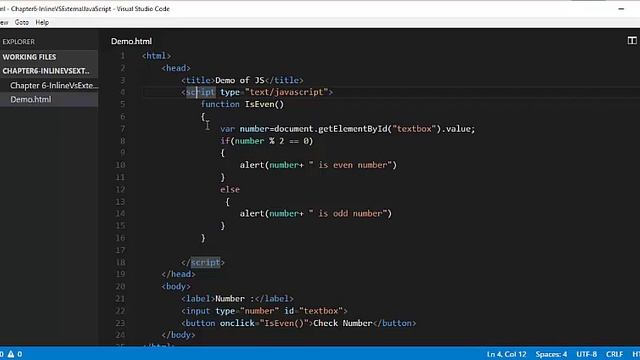
Task: Click the input id "textbox" value
Action: point(321,311)
